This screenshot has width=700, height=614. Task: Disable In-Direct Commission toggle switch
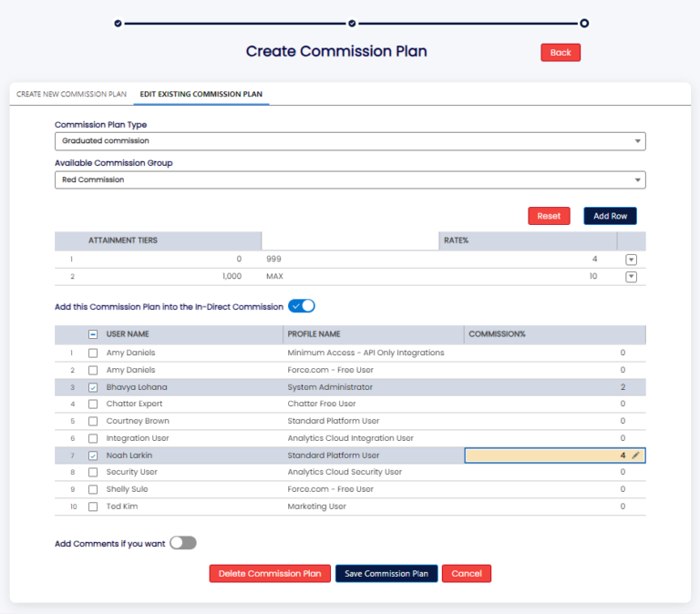(x=302, y=306)
